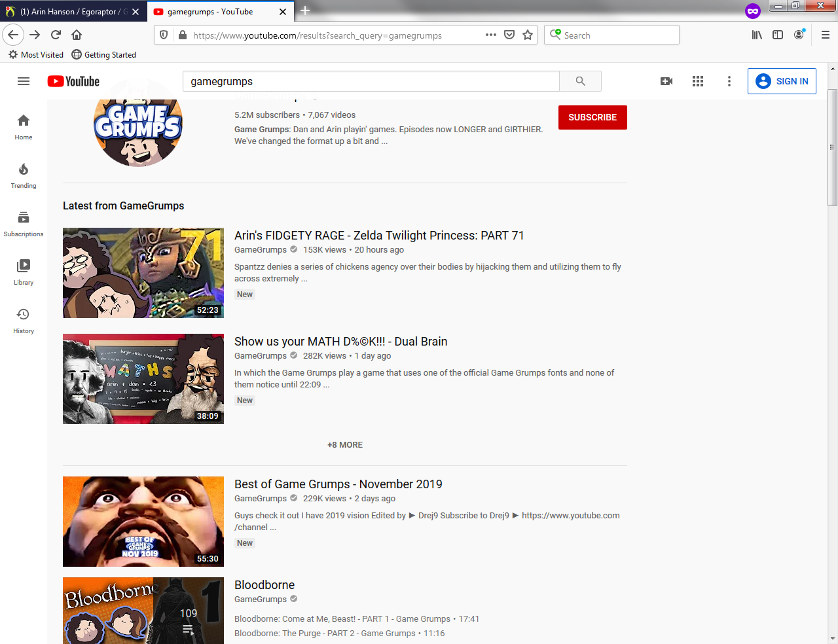
Task: Save the page to Pocket
Action: pos(509,35)
